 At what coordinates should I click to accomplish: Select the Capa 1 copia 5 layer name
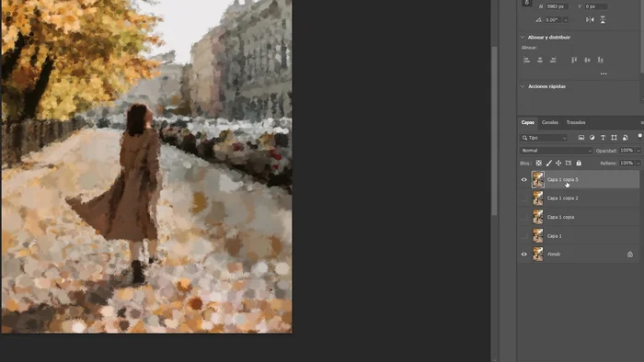point(562,179)
